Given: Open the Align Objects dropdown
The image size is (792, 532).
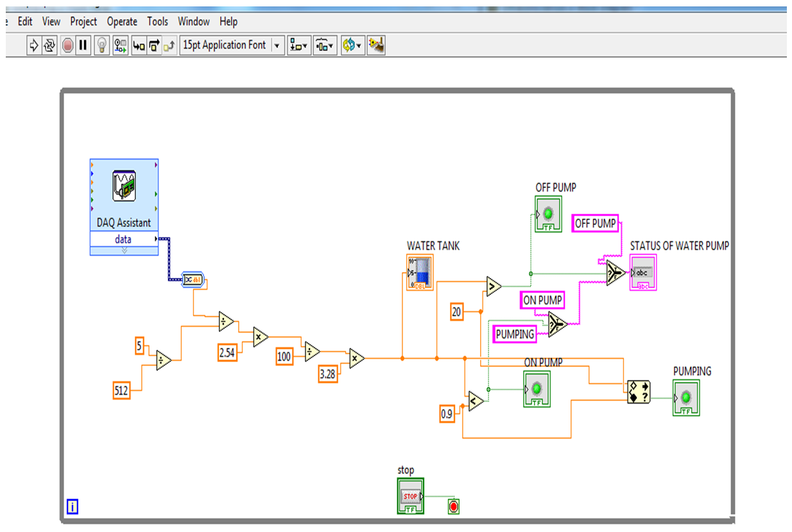Looking at the screenshot, I should tap(298, 46).
